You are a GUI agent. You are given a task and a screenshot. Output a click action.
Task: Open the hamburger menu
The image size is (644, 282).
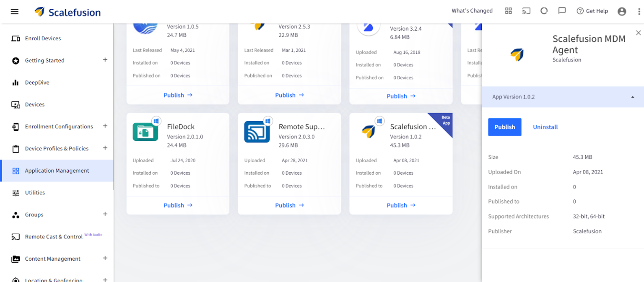(14, 11)
